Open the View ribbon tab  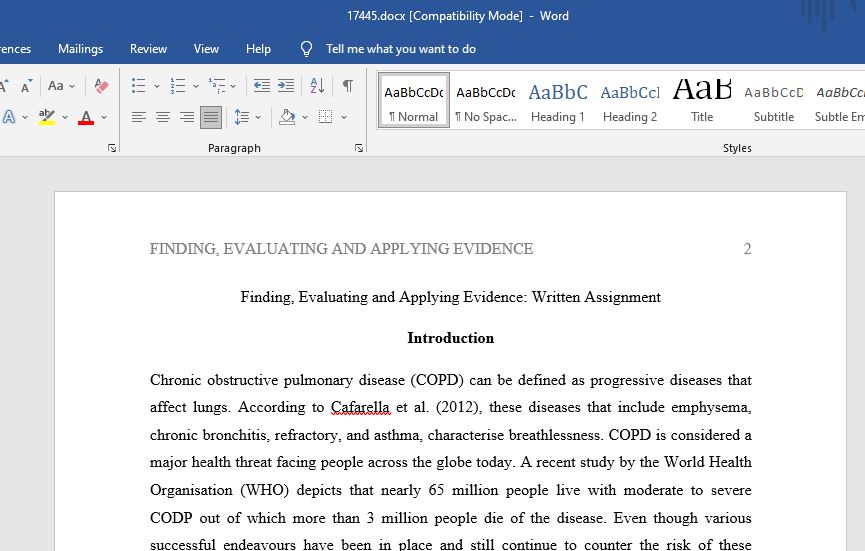pyautogui.click(x=206, y=49)
